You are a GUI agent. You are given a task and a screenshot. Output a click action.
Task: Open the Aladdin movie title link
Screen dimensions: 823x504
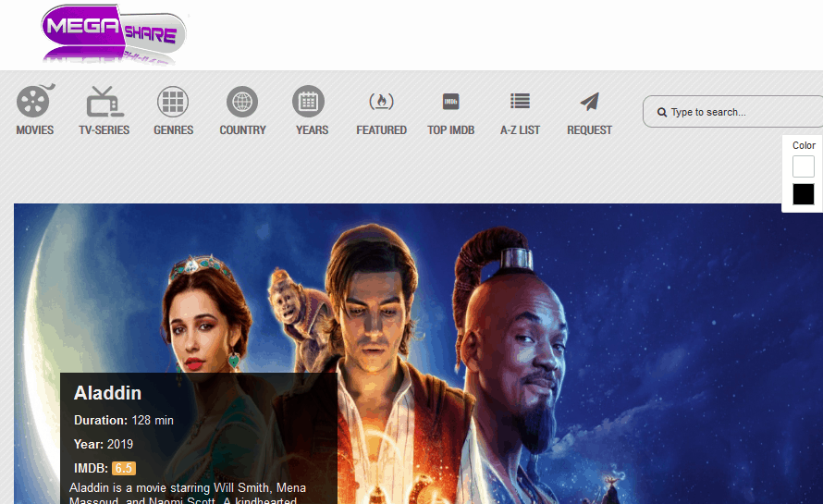click(x=107, y=393)
